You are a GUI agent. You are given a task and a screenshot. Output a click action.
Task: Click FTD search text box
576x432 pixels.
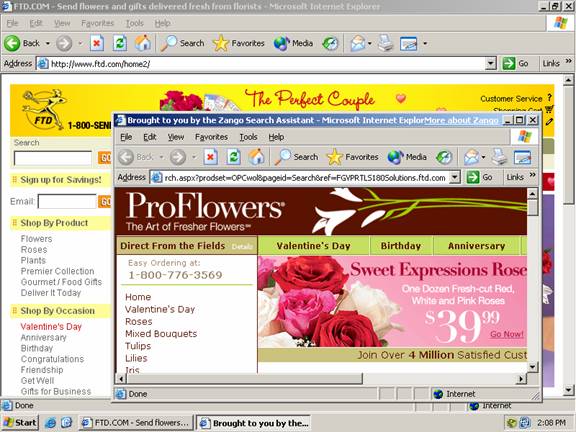(53, 158)
